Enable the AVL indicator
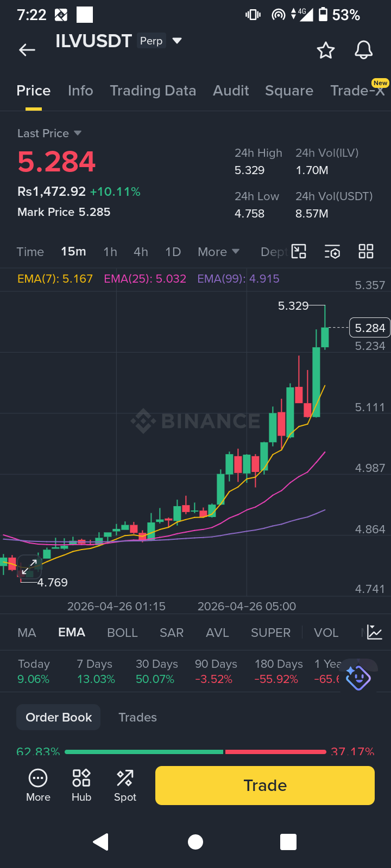Viewport: 391px width, 868px height. tap(217, 633)
